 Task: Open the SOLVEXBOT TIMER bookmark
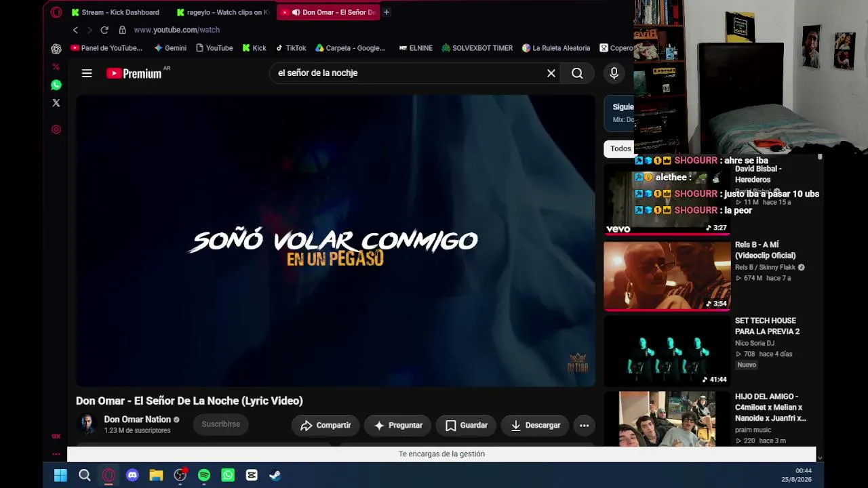(477, 48)
